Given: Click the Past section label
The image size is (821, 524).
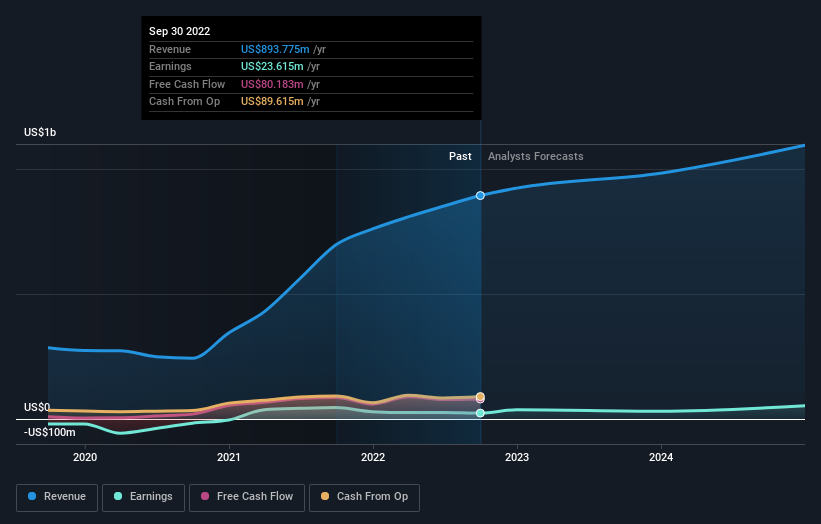Looking at the screenshot, I should [x=460, y=157].
